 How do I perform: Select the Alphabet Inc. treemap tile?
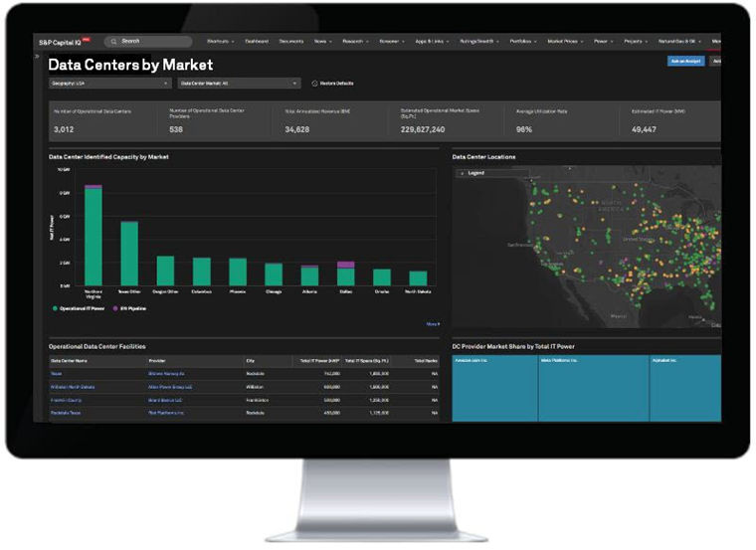(x=685, y=389)
